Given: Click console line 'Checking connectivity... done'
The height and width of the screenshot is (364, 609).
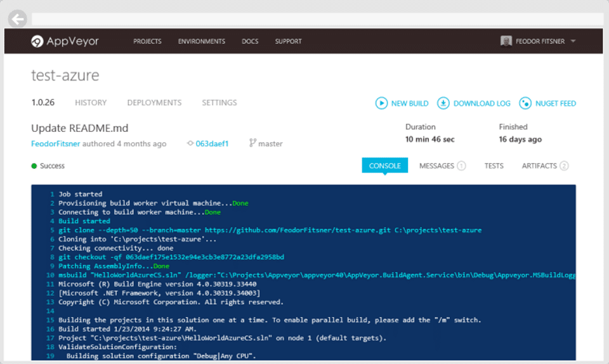Looking at the screenshot, I should (x=115, y=248).
